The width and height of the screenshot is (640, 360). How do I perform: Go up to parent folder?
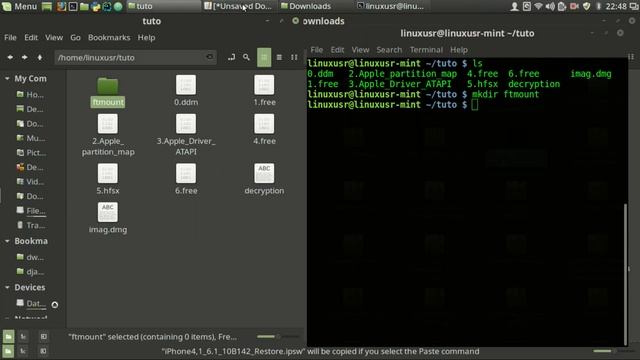point(40,58)
